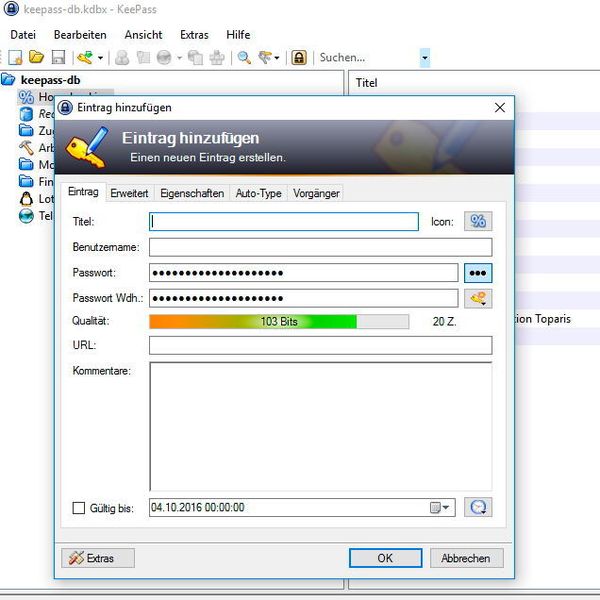
Task: Click the Extras button in dialog
Action: [98, 558]
